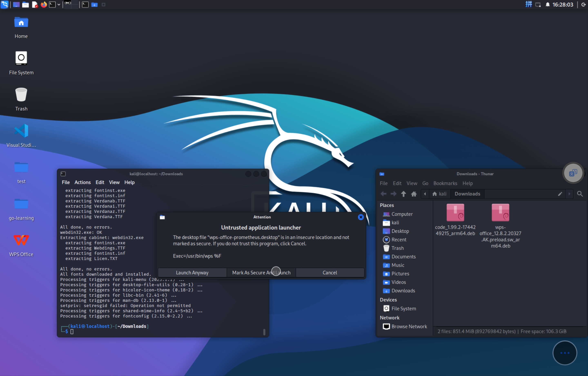Expand the terminal launcher dropdown arrow
The height and width of the screenshot is (376, 588).
tap(59, 5)
